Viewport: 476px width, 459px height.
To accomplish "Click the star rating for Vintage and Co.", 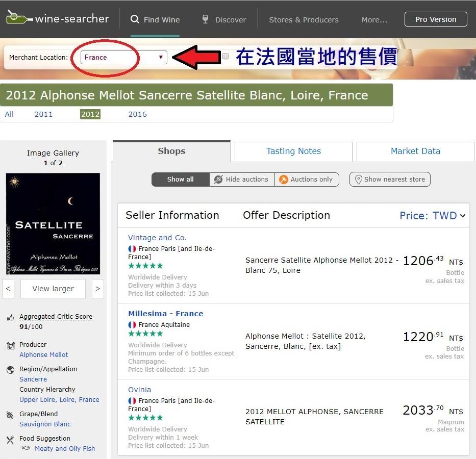I will 146,266.
